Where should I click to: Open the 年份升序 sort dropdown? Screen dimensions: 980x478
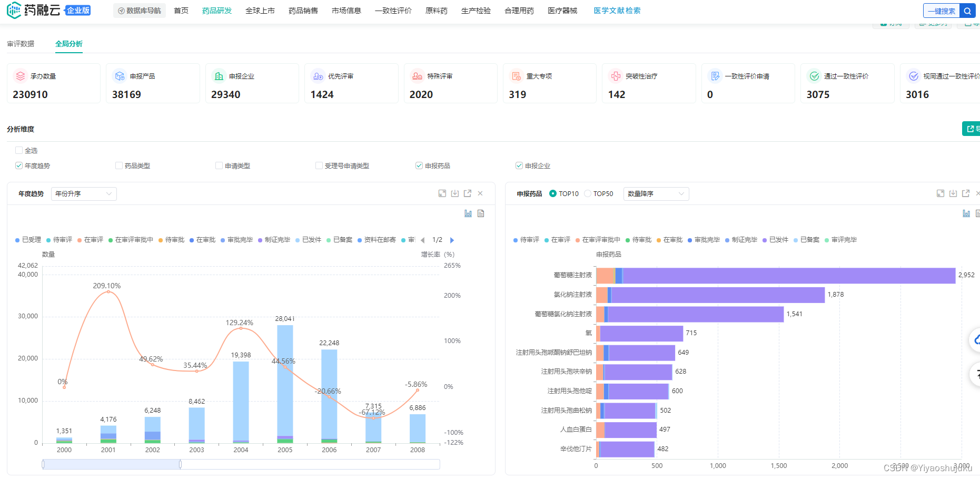(84, 194)
